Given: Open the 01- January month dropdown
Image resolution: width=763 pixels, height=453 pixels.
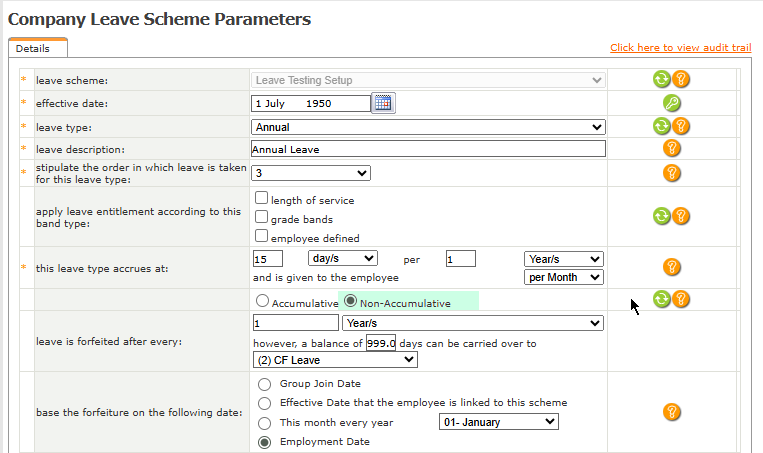Looking at the screenshot, I should (498, 422).
